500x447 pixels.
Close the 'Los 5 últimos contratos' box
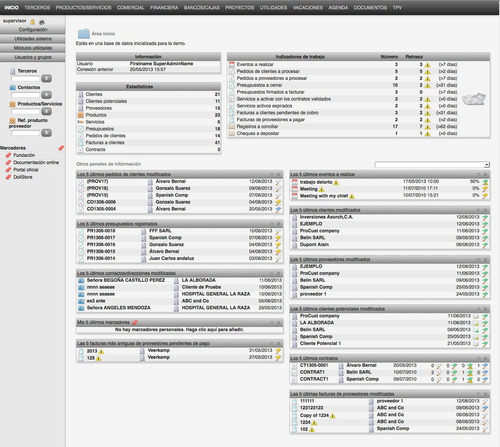(485, 358)
